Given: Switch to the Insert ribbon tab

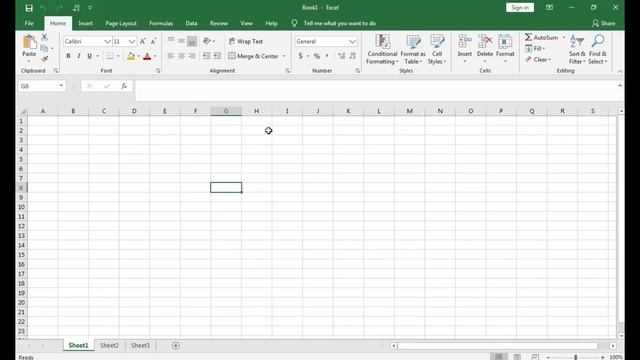Looking at the screenshot, I should coord(85,23).
